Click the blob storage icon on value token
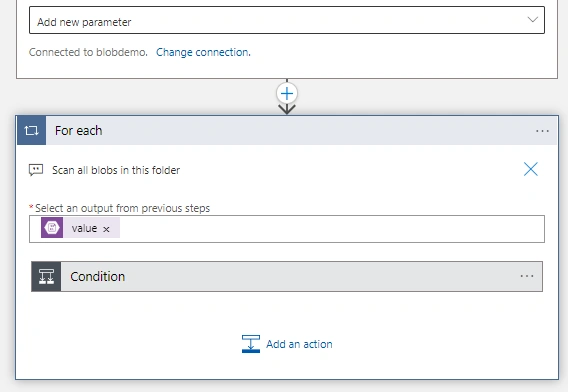The image size is (568, 392). tap(52, 228)
